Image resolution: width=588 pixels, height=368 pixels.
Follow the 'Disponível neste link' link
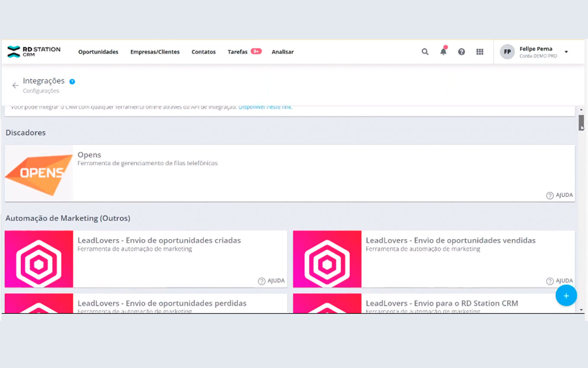tap(265, 107)
